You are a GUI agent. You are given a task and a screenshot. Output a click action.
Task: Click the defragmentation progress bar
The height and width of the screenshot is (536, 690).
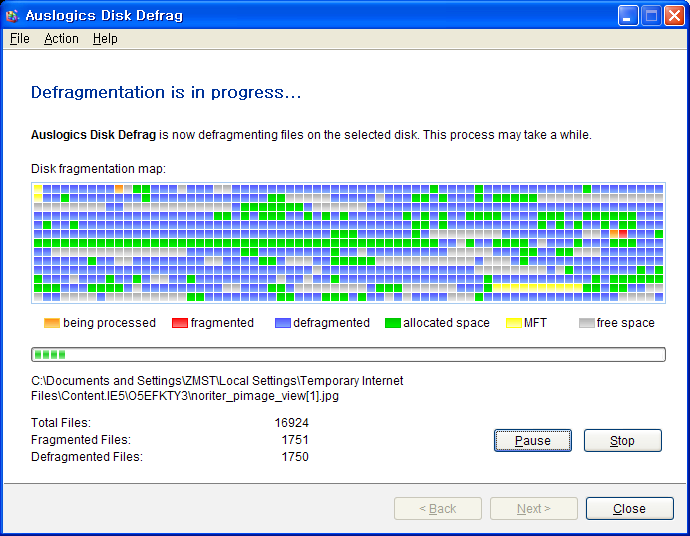(x=348, y=355)
